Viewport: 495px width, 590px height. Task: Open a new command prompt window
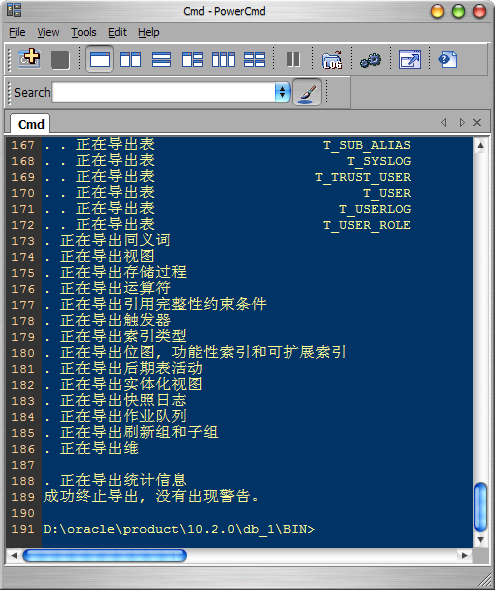point(29,59)
